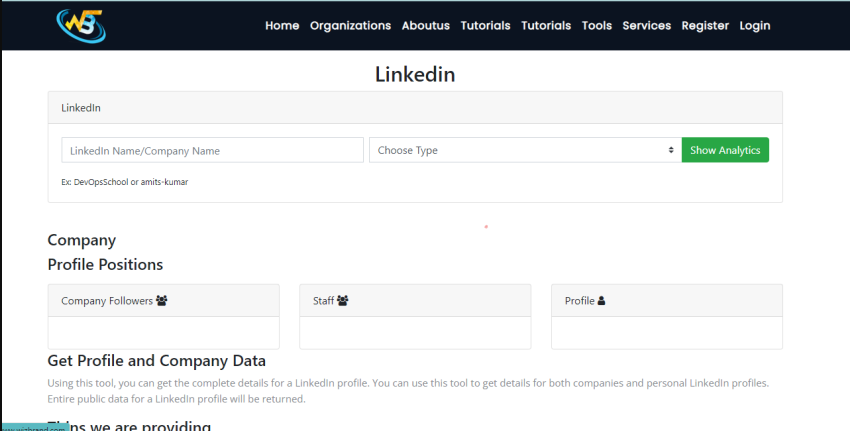Click the Staff card title
850x431 pixels.
click(x=323, y=301)
